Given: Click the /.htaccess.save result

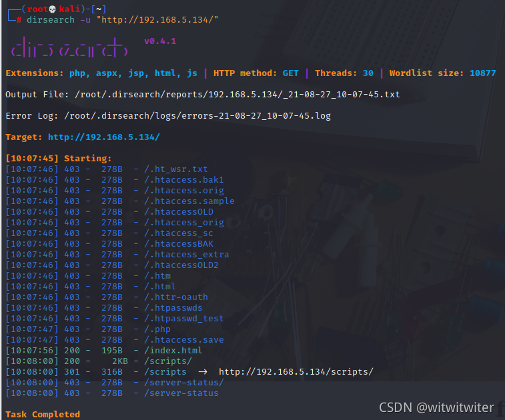Looking at the screenshot, I should click(184, 339).
